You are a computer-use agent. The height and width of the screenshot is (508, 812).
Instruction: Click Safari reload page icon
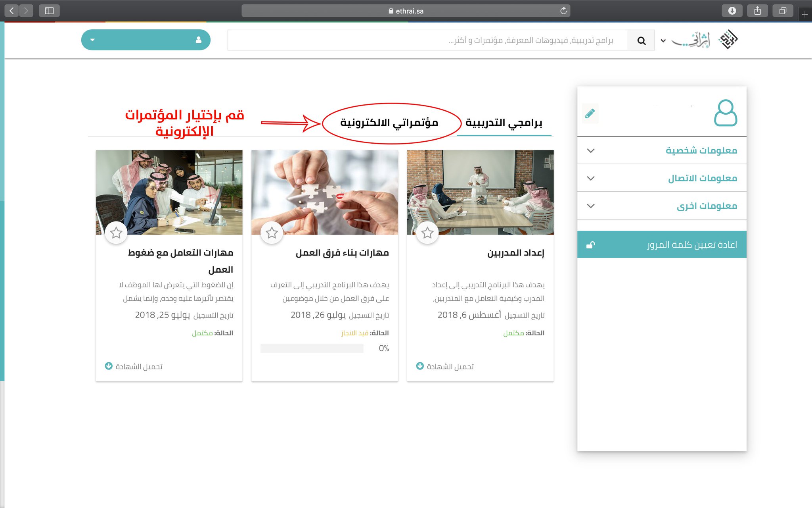pos(563,11)
